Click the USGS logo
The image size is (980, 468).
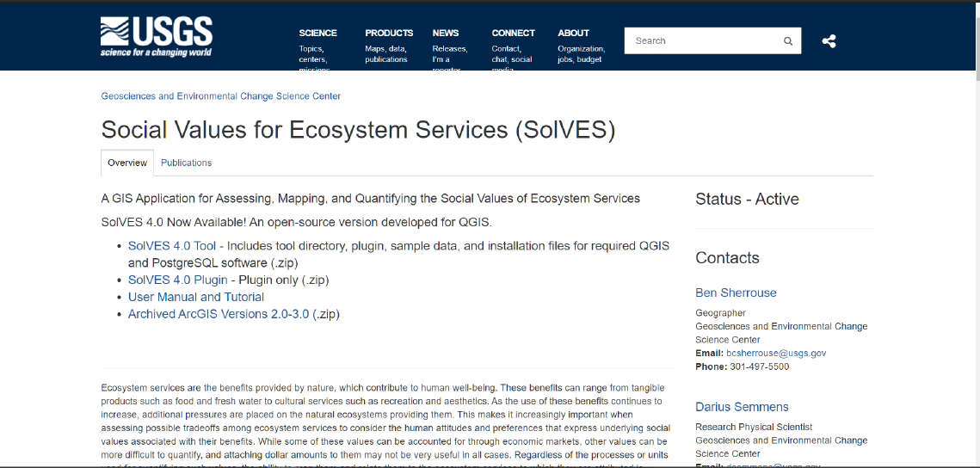coord(156,36)
